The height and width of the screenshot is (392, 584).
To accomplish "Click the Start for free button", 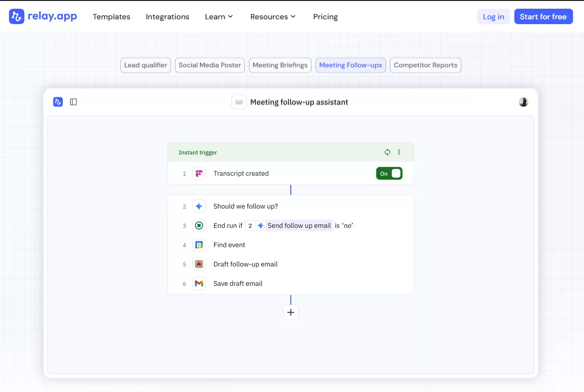I will tap(543, 16).
